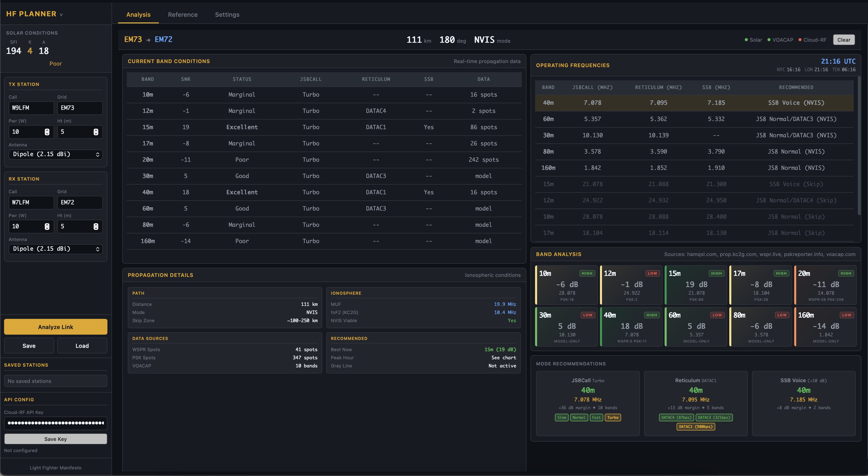
Task: Click the Cloud-RF API Key field
Action: pos(55,423)
